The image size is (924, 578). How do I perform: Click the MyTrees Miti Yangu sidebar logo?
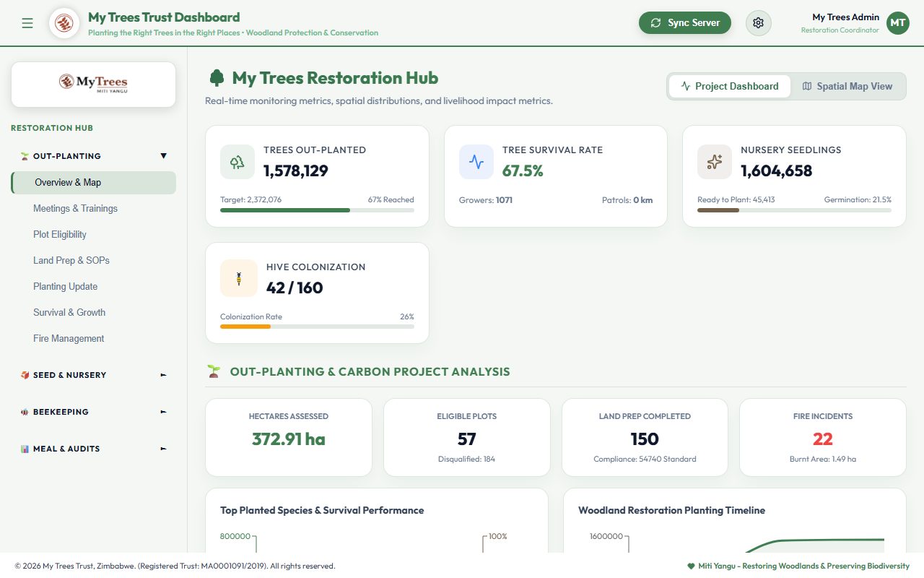pos(93,84)
